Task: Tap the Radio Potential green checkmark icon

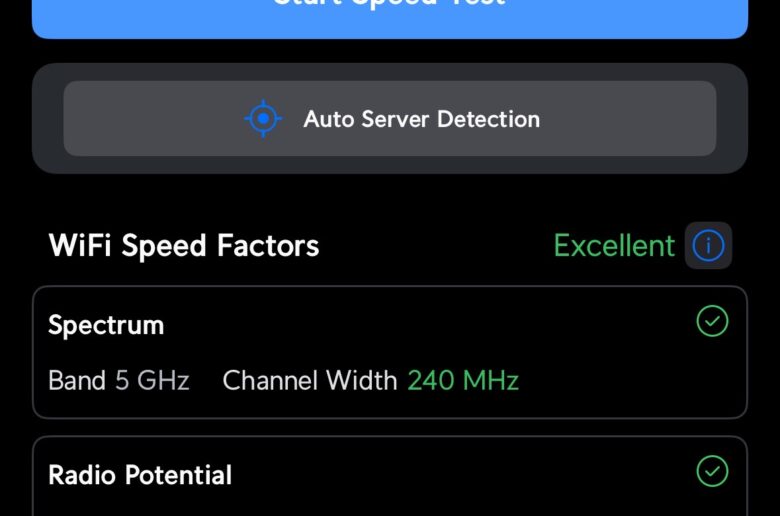Action: click(x=712, y=471)
